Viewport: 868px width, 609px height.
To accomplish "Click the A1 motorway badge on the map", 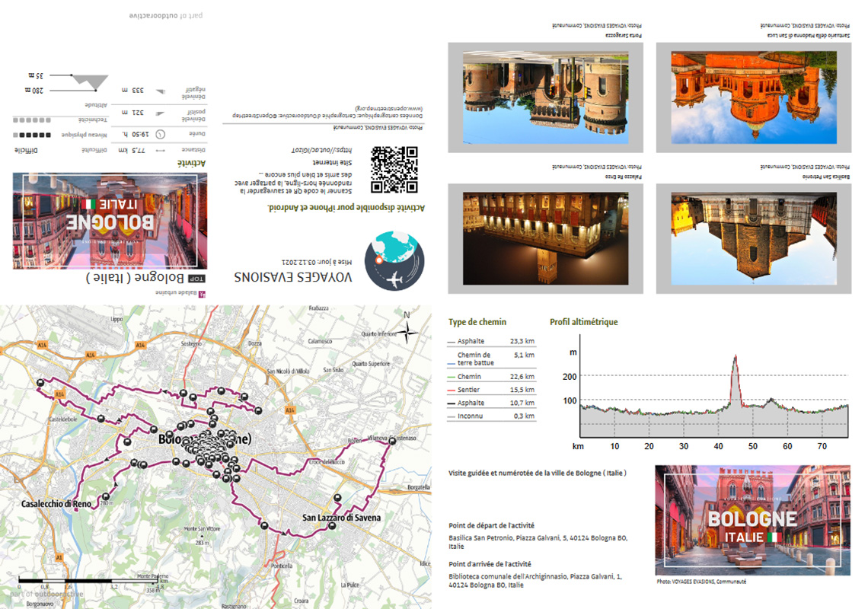I will [59, 557].
